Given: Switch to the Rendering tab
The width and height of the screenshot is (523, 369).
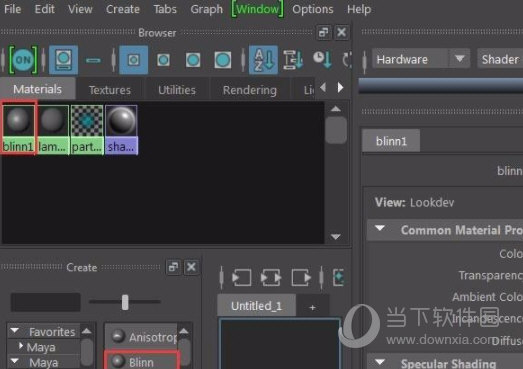Looking at the screenshot, I should 249,90.
